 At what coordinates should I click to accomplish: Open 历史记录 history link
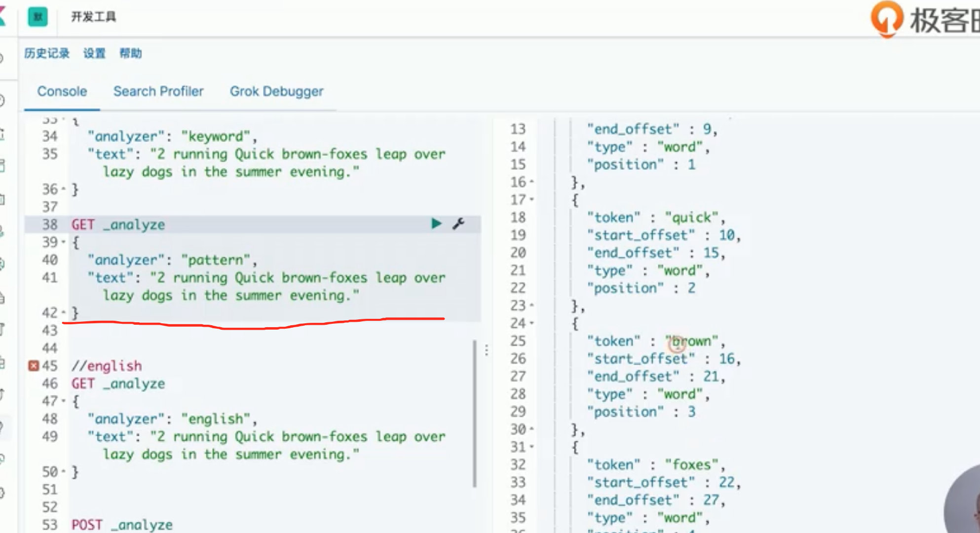[x=47, y=53]
